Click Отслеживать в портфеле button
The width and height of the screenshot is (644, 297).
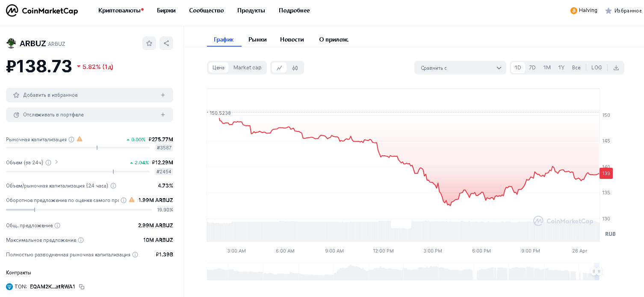click(x=89, y=115)
